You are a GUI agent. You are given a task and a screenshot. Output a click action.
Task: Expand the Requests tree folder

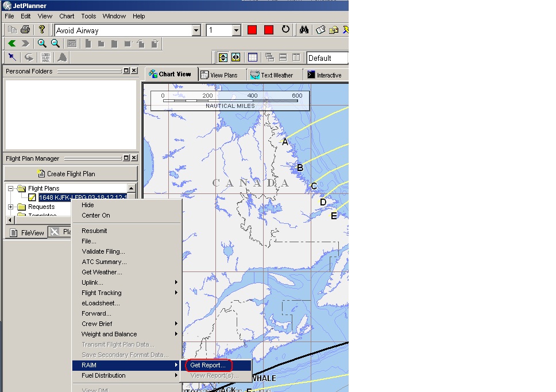pos(11,207)
